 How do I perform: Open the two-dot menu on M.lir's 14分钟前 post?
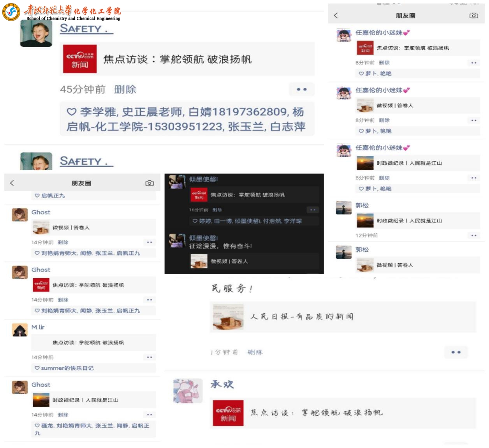tap(150, 357)
